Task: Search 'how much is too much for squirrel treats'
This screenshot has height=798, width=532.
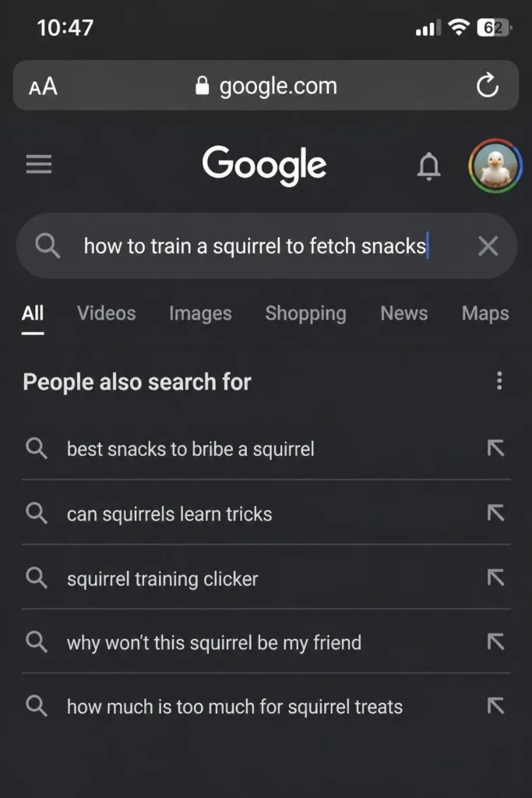Action: 266,706
